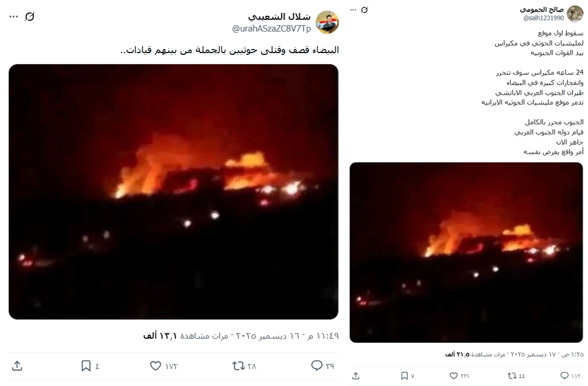The image size is (588, 386).
Task: Bookmark the right tweet with ٧ saves
Action: point(404,375)
